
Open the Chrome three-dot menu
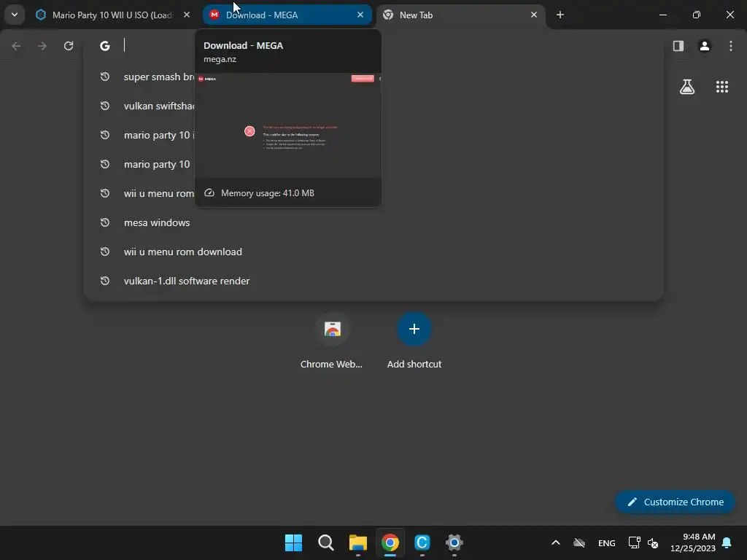(x=731, y=46)
